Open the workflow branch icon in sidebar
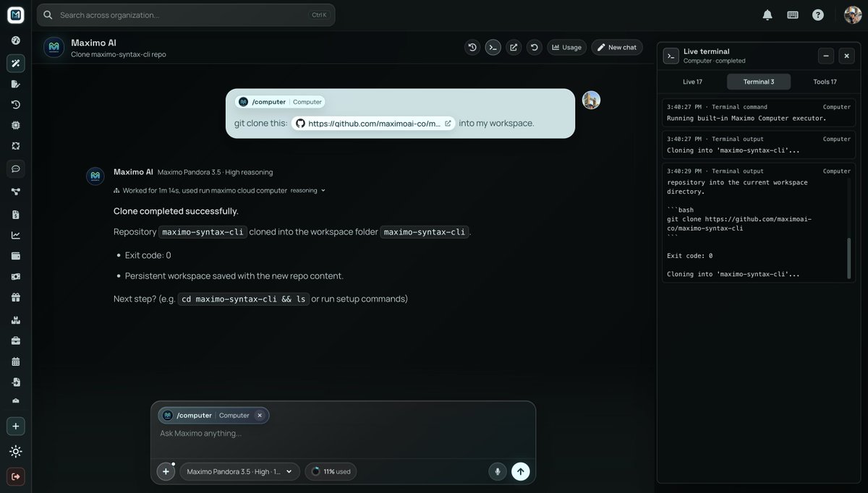868x493 pixels. pos(16,192)
